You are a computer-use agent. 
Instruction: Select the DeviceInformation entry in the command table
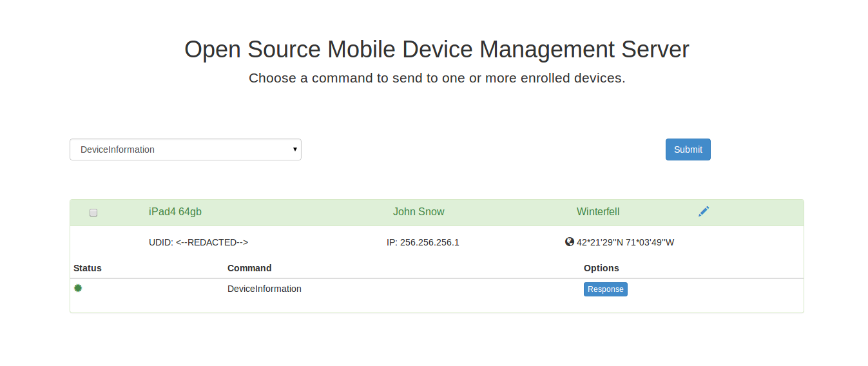tap(264, 289)
